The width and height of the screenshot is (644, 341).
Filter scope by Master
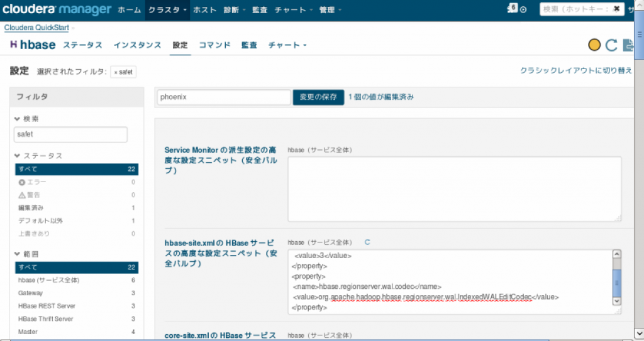77,332
